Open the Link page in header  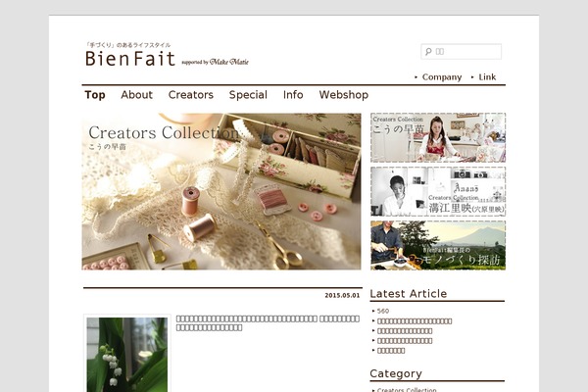pyautogui.click(x=487, y=76)
